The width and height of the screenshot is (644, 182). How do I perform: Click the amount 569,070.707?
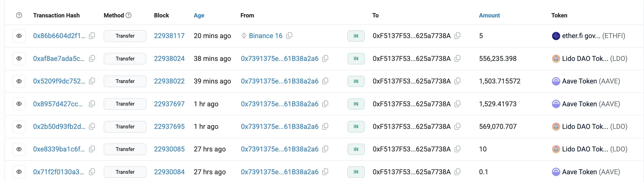point(498,127)
